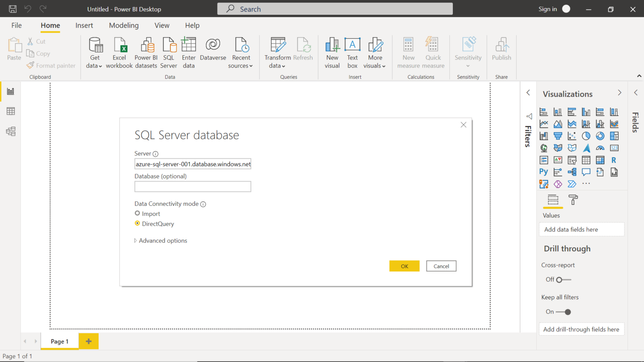Select the DirectQuery connectivity mode
Image resolution: width=644 pixels, height=362 pixels.
tap(137, 223)
